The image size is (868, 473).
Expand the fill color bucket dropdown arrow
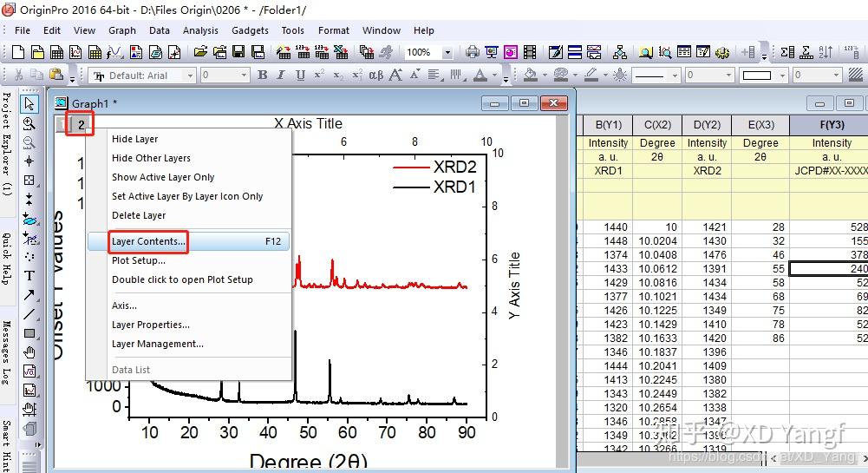click(x=545, y=75)
